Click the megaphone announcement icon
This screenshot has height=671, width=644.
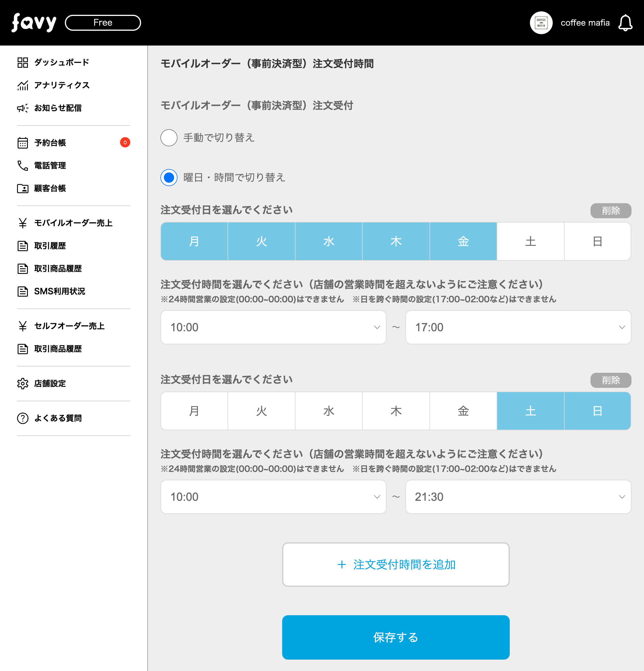tap(22, 108)
